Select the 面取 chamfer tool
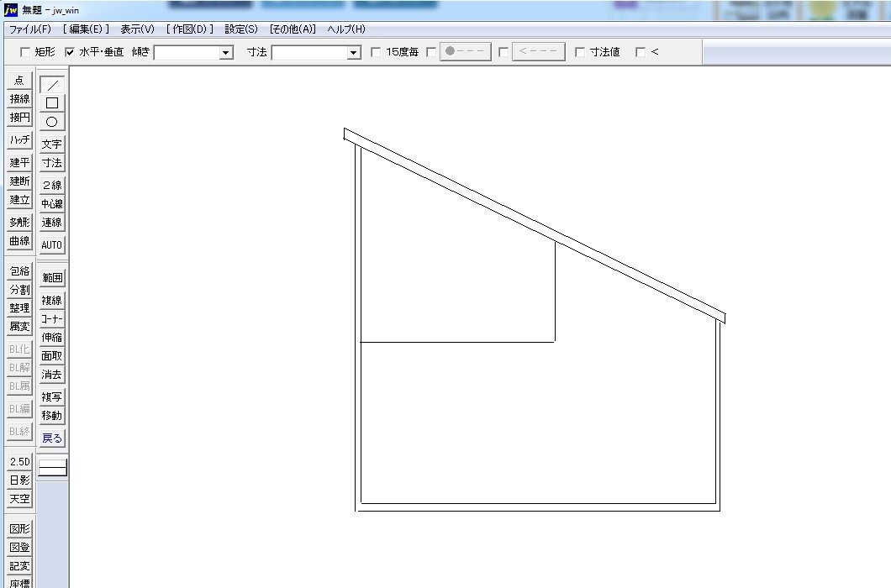The height and width of the screenshot is (588, 891). 52,355
